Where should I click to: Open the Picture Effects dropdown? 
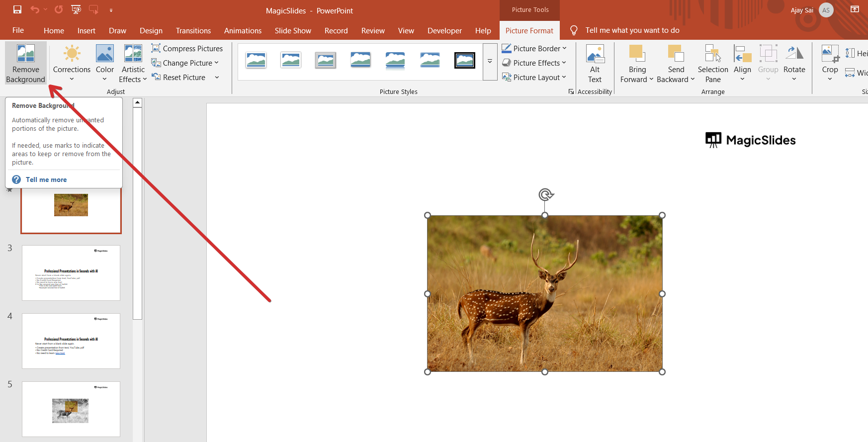[534, 63]
